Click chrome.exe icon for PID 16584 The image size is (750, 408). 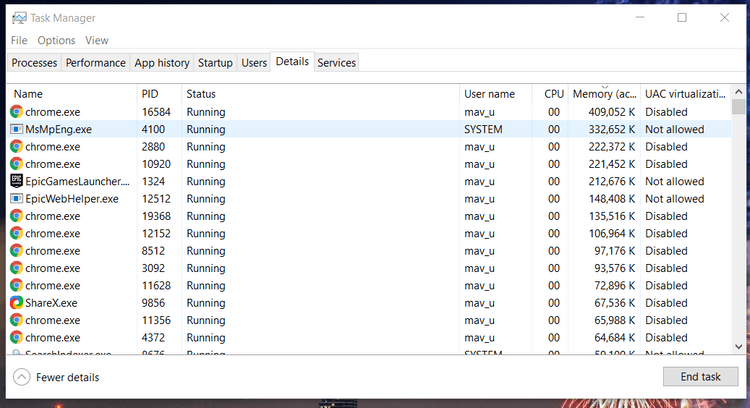click(x=16, y=112)
